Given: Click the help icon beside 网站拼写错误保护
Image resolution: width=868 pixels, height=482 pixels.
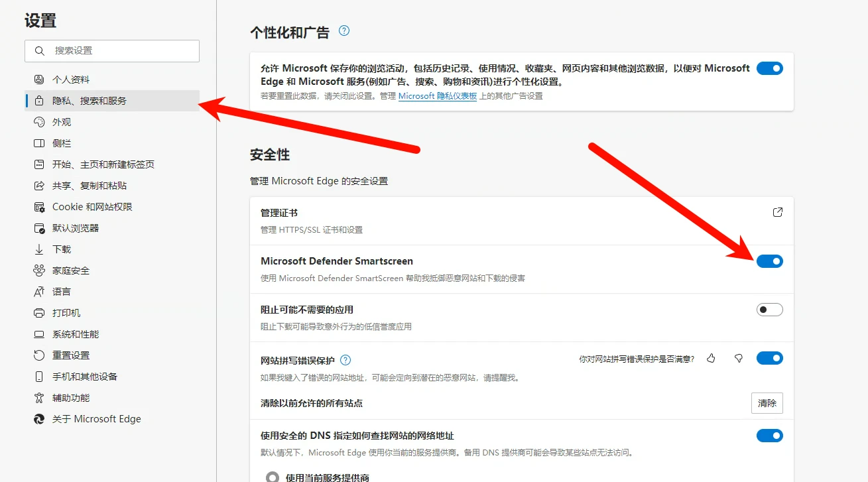Looking at the screenshot, I should (x=345, y=361).
